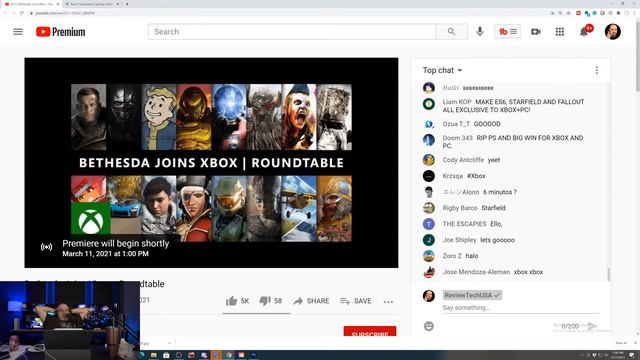Reload the page in the browser
Screen dimensions: 640x360
(21, 13)
